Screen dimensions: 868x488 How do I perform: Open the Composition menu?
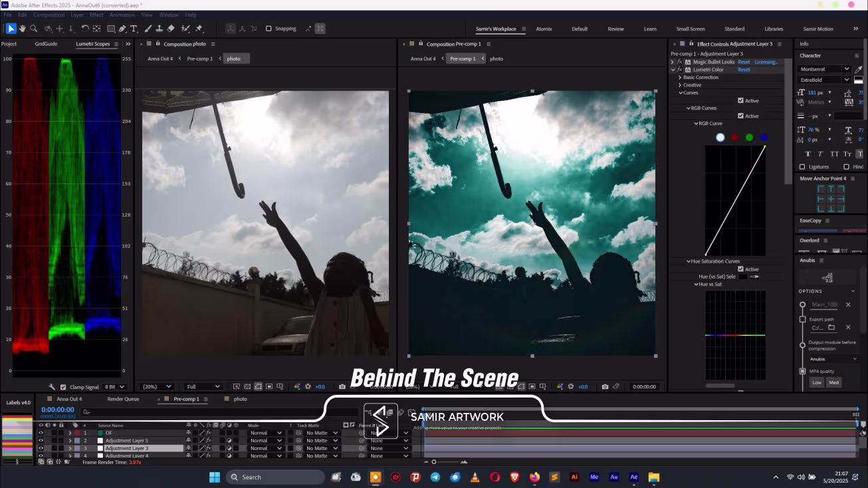tap(49, 15)
